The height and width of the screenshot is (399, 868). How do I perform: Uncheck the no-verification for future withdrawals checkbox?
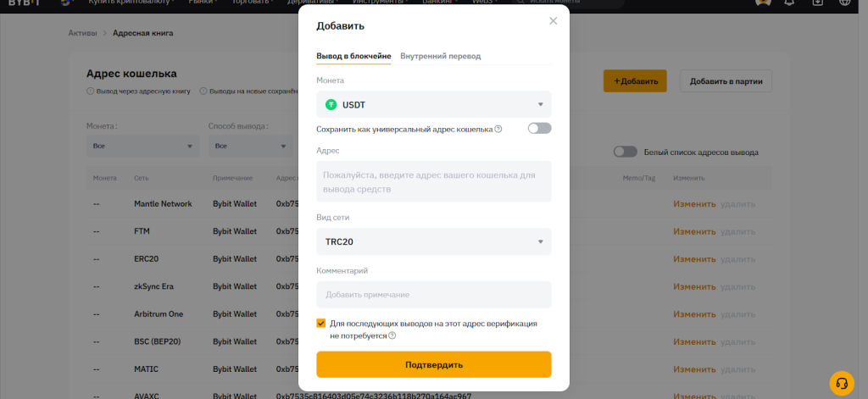click(321, 324)
